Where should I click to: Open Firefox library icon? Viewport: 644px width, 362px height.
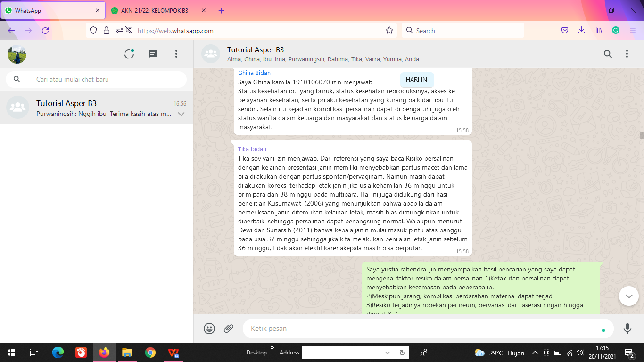click(x=599, y=31)
